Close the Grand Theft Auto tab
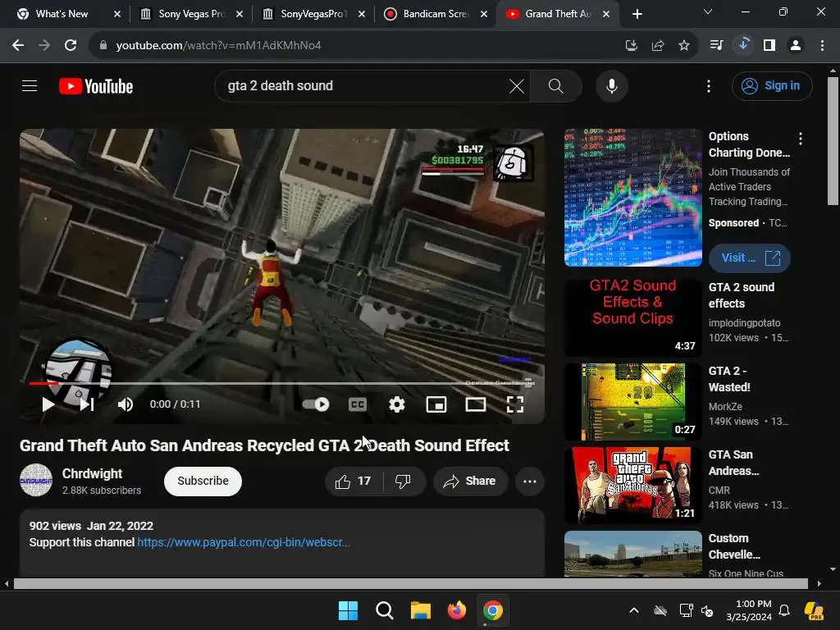The image size is (840, 630). coord(606,14)
